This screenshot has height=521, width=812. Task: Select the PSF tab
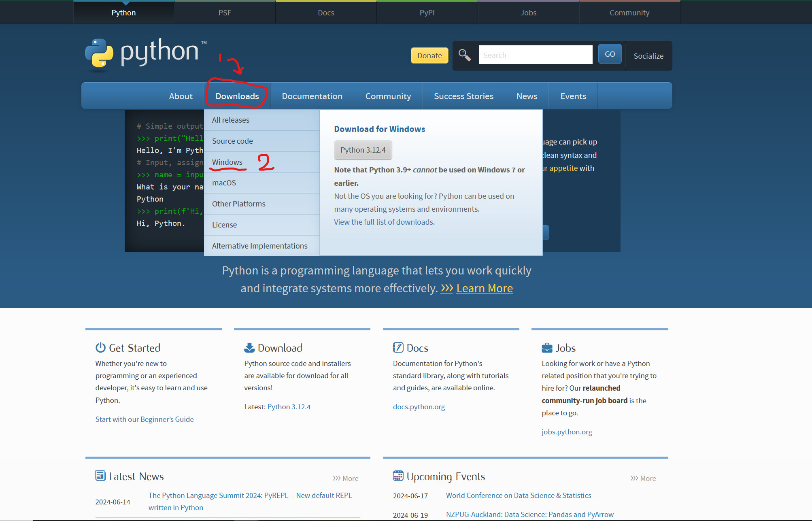point(225,12)
